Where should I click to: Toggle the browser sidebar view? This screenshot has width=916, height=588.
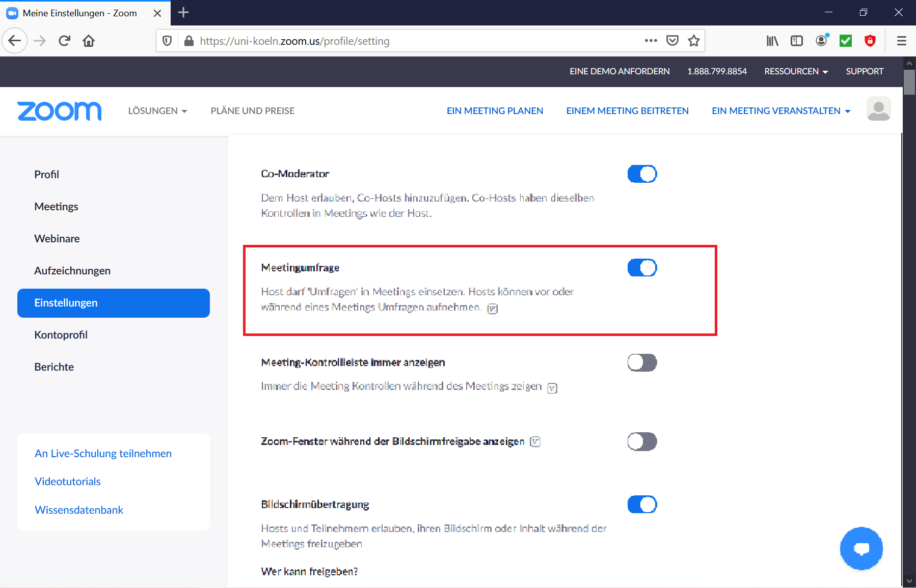pyautogui.click(x=797, y=41)
